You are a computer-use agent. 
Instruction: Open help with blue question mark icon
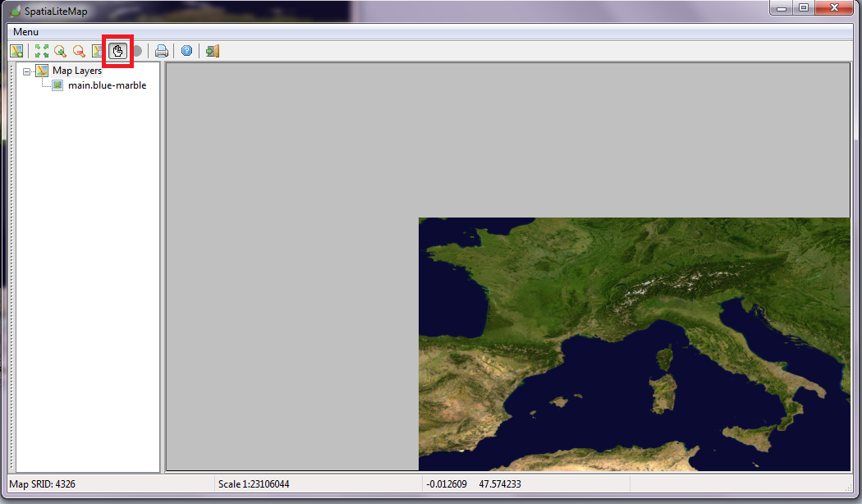click(187, 51)
